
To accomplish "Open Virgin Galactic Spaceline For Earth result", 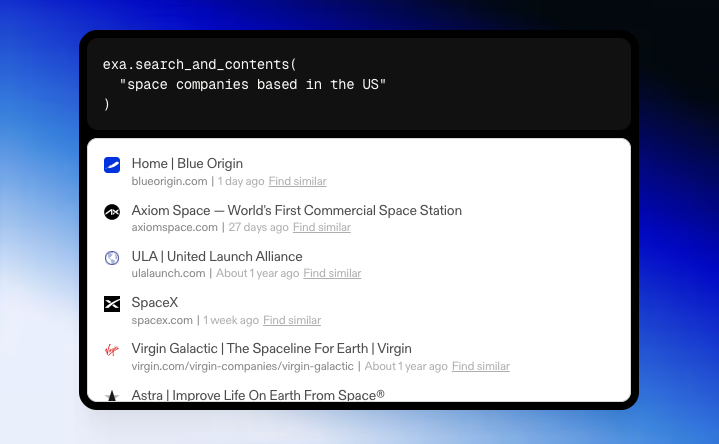I will tap(271, 349).
